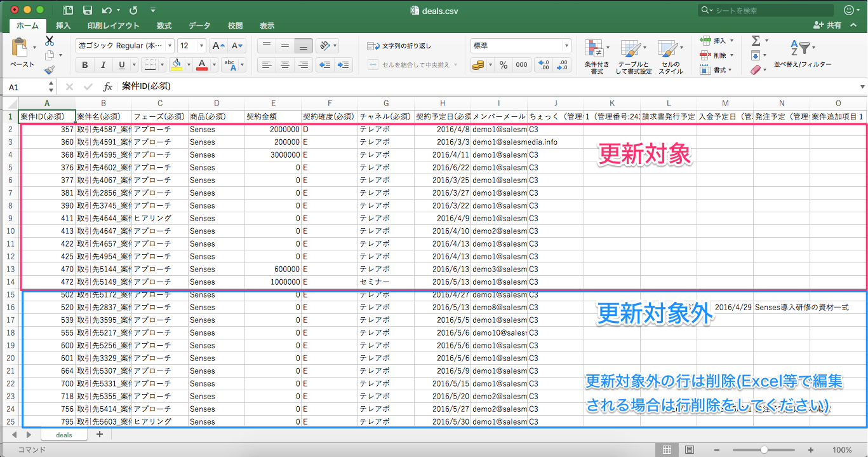Apply currency format with the coins icon
This screenshot has height=457, width=868.
tap(477, 65)
